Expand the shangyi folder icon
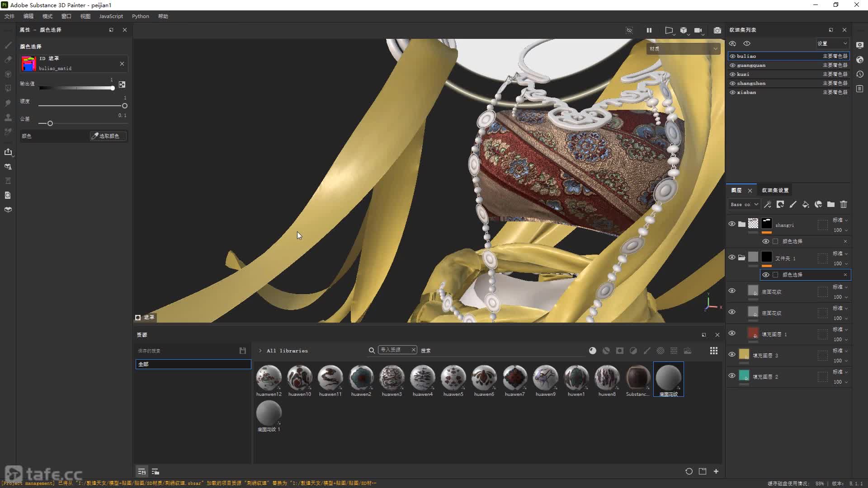 742,224
